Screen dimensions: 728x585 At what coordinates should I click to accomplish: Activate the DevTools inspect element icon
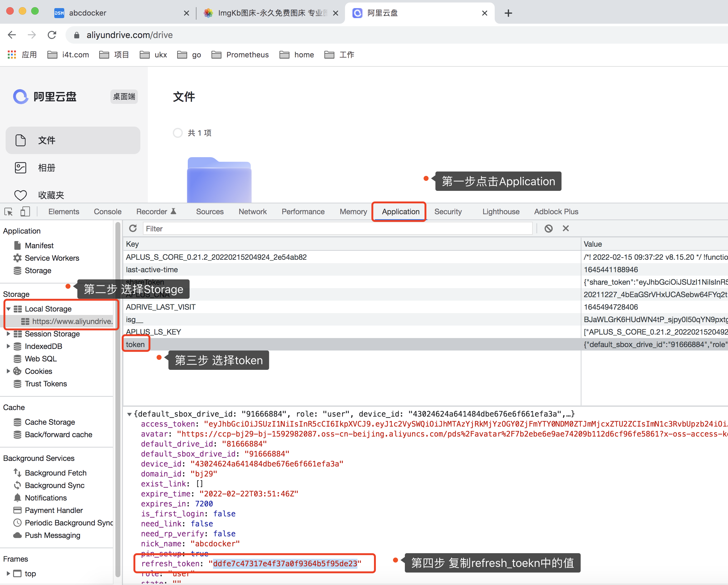8,212
